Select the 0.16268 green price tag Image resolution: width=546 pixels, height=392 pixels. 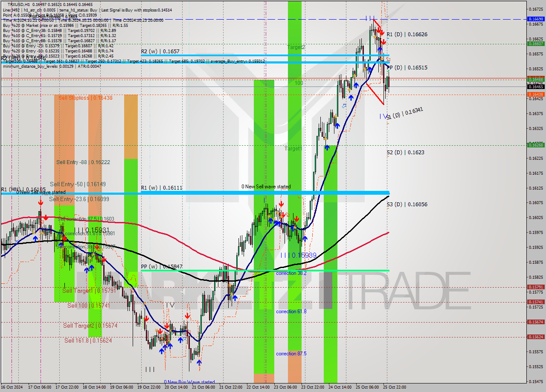[536, 145]
